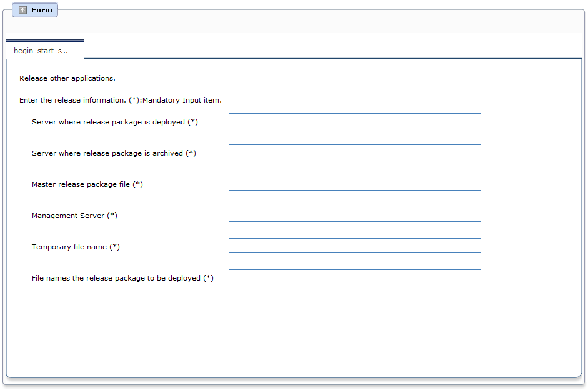Viewport: 588px width, 390px height.
Task: Click the 'Server where release package is deployed' label
Action: 115,122
